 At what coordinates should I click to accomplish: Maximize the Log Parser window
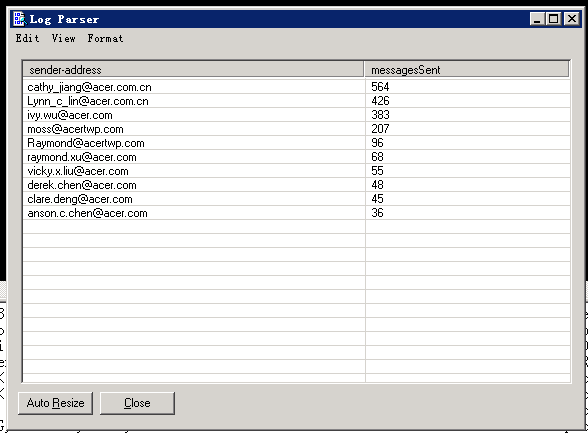click(x=554, y=19)
